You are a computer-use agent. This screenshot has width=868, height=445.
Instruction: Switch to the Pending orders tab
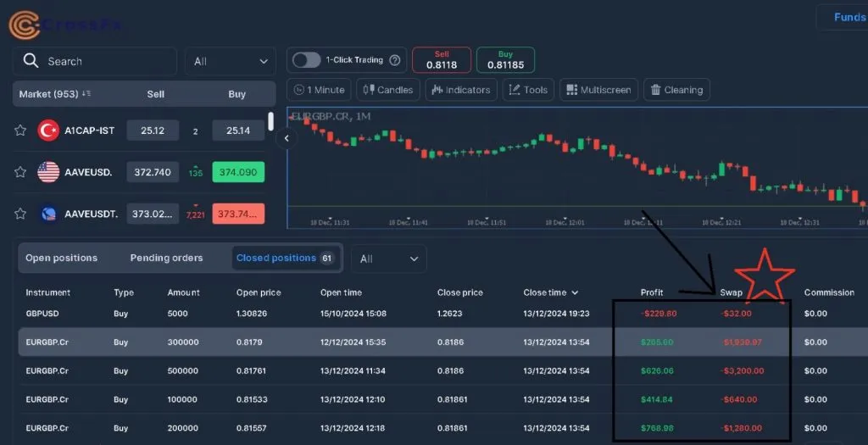tap(167, 258)
